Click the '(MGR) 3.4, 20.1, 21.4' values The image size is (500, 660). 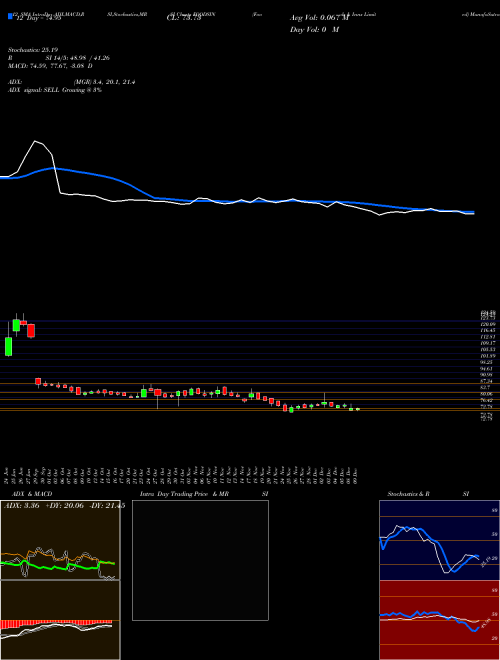pos(104,82)
